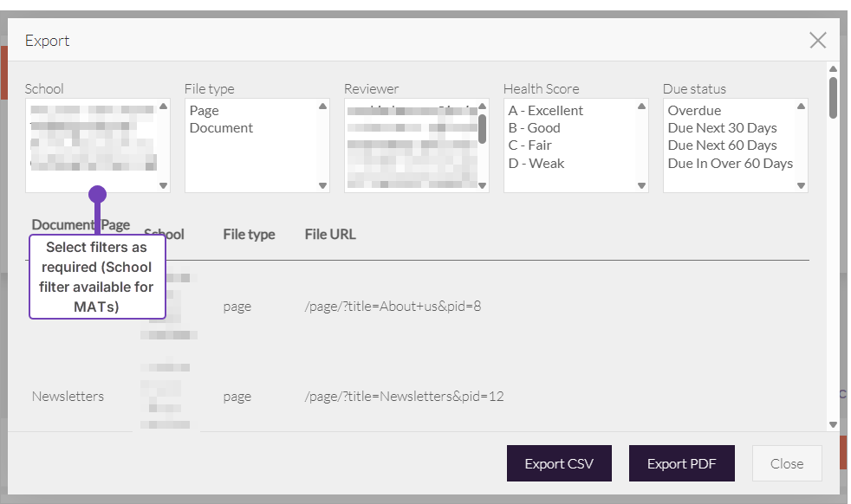Select Due Next 30 Days filter
851x504 pixels.
coord(722,127)
